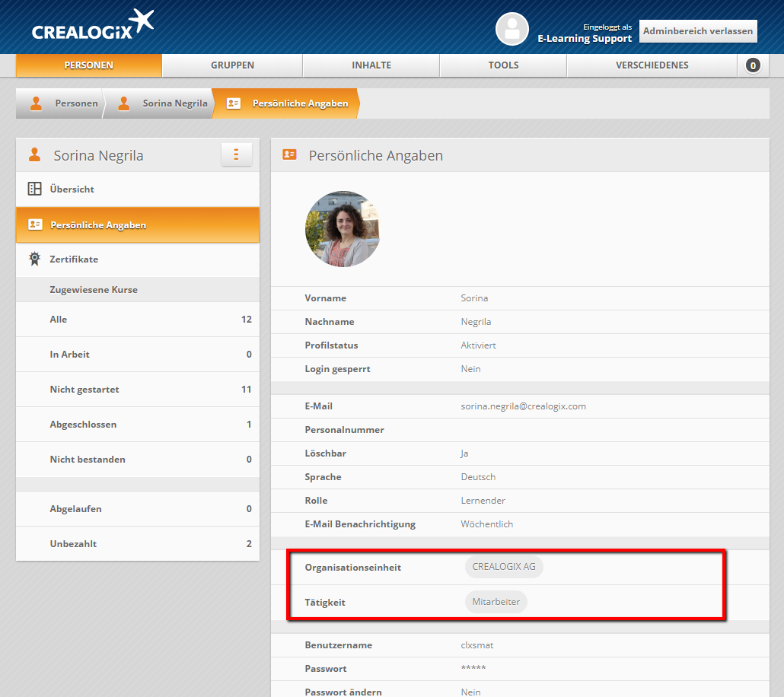This screenshot has width=784, height=697.
Task: Click the Adminbereich verlassen button
Action: 698,31
